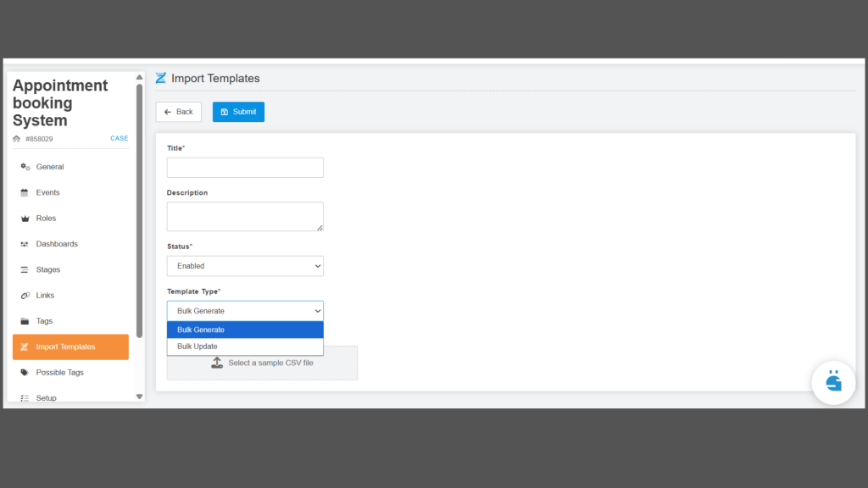Click the upload icon for sample CSV

(217, 363)
